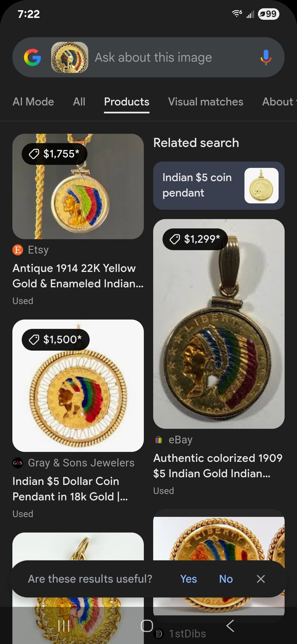297x644 pixels.
Task: Open the searched coin image thumbnail
Action: (70, 57)
